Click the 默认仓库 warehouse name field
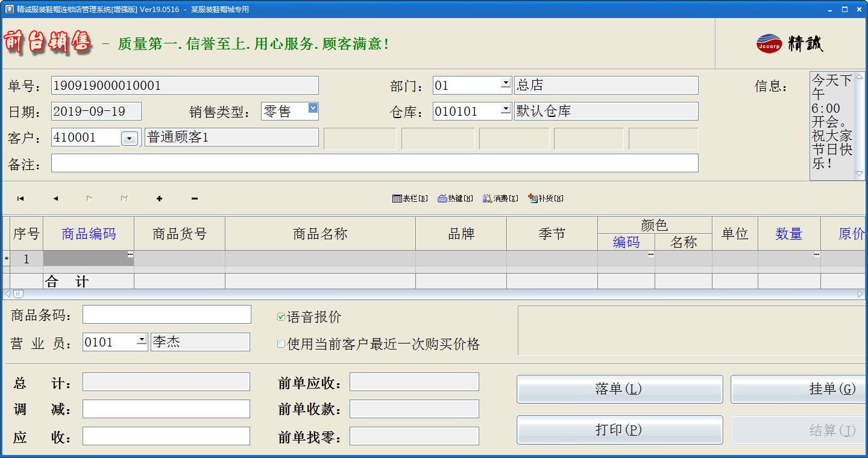This screenshot has width=868, height=458. 606,111
